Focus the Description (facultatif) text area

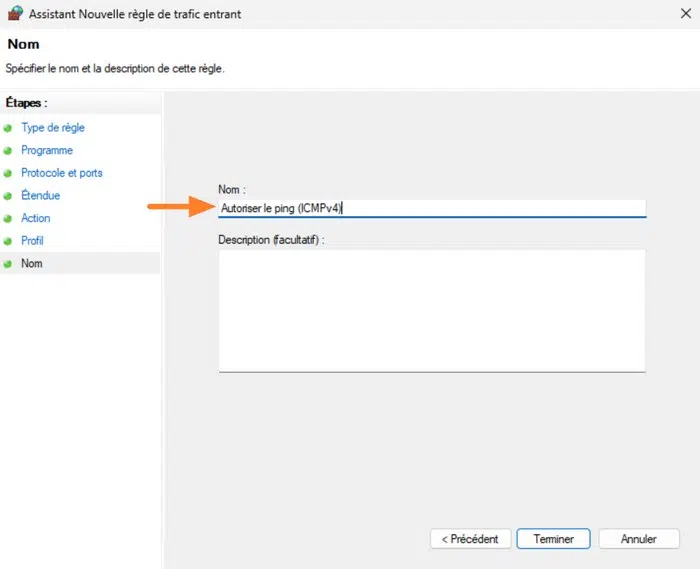432,310
